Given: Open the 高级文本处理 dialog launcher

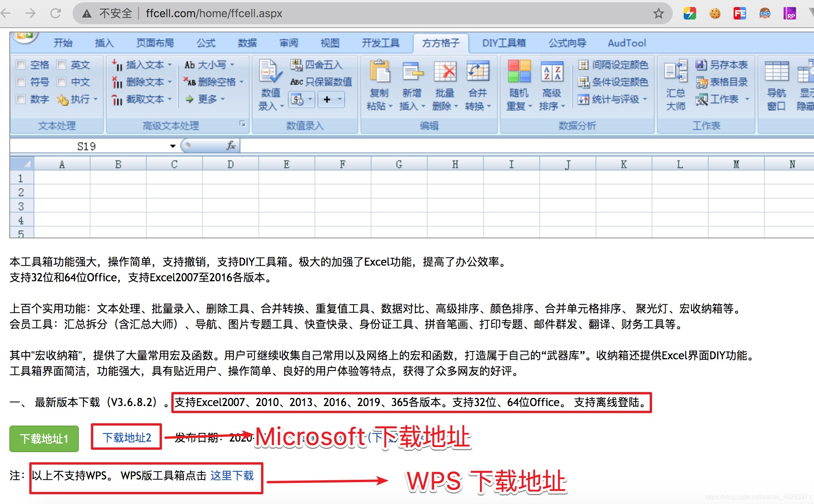Looking at the screenshot, I should pos(242,124).
